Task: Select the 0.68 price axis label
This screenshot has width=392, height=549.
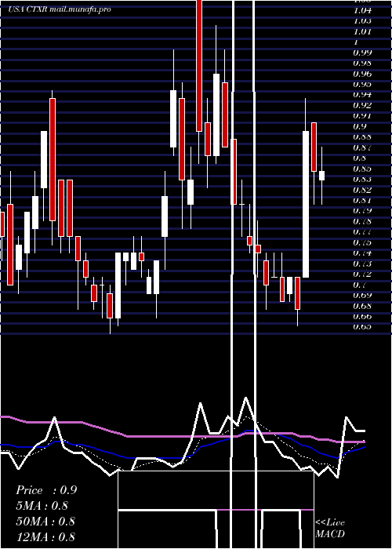Action: click(x=362, y=307)
